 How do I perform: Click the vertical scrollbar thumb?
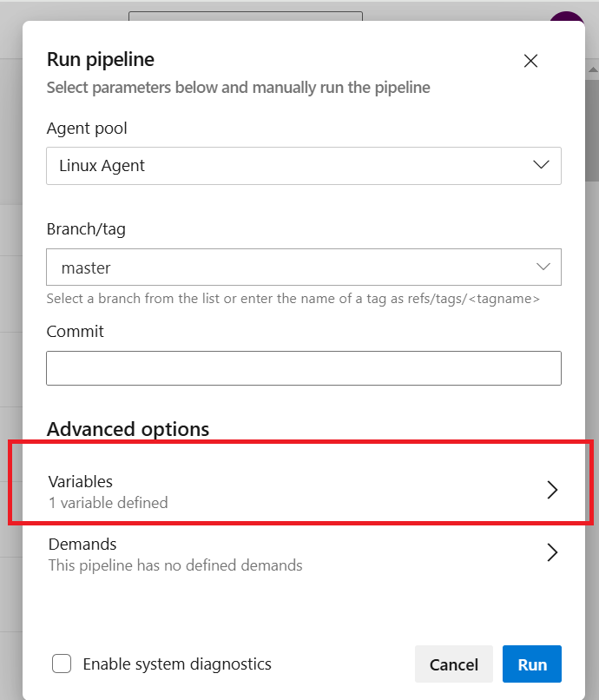click(593, 129)
